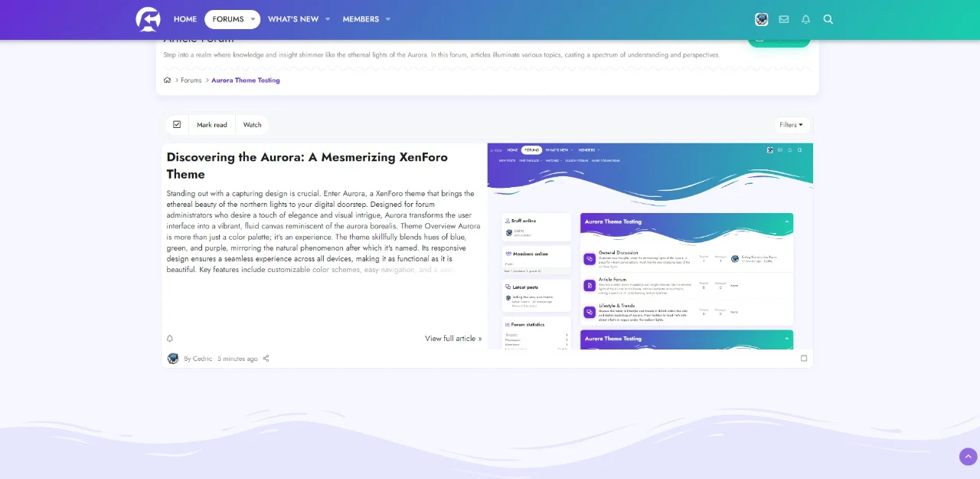Viewport: 980px width, 479px height.
Task: Open the Aurora theme preview image
Action: pyautogui.click(x=650, y=245)
